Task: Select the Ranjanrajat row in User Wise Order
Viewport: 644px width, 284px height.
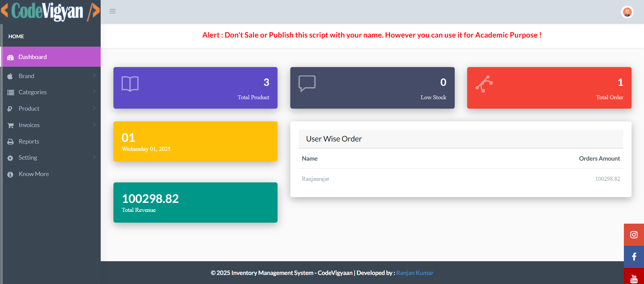Action: pyautogui.click(x=460, y=179)
